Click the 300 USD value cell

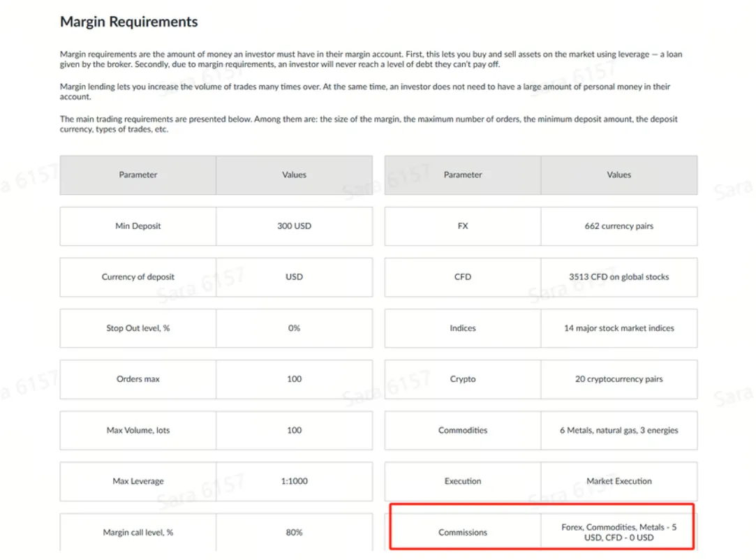pyautogui.click(x=294, y=226)
